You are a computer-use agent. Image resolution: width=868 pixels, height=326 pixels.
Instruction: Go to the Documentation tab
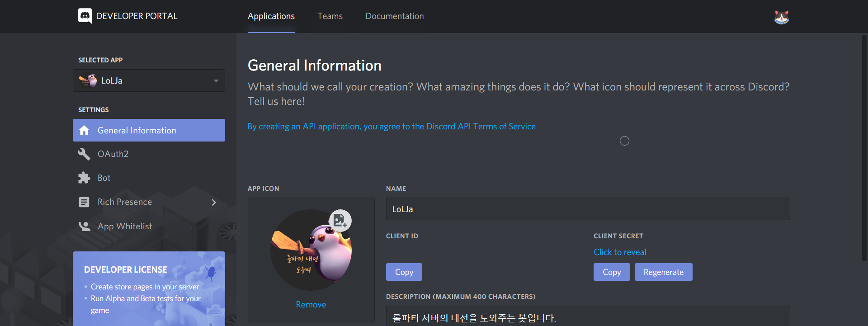(x=395, y=16)
